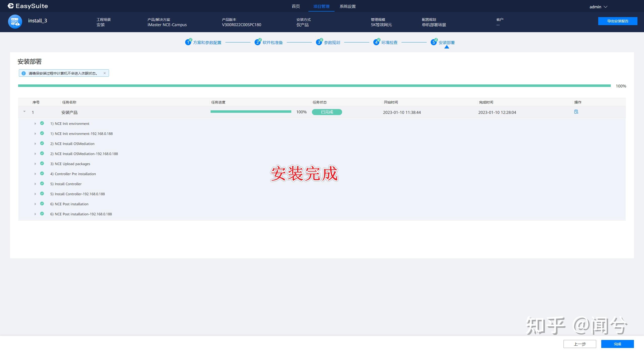Open the installation log via the 操作 column icon
Screen dimensions: 644x352
[576, 112]
